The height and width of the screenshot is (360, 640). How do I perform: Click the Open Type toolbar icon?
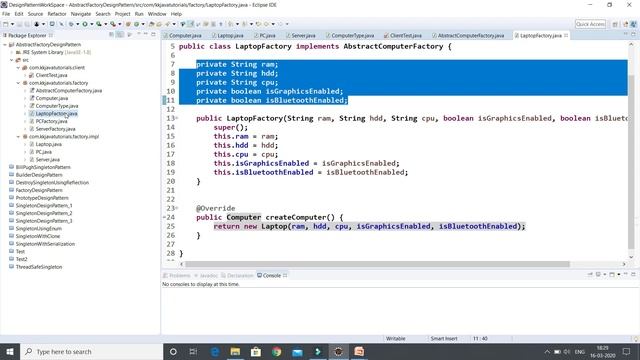151,24
